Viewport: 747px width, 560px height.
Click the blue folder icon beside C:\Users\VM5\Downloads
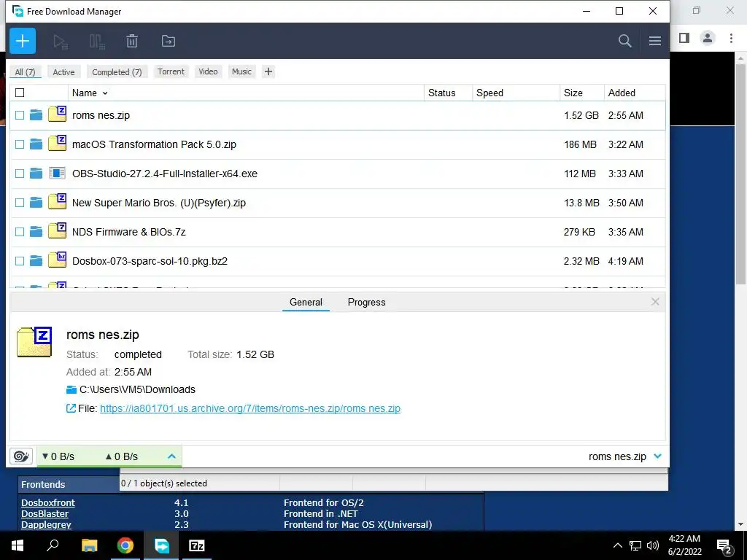(x=71, y=390)
